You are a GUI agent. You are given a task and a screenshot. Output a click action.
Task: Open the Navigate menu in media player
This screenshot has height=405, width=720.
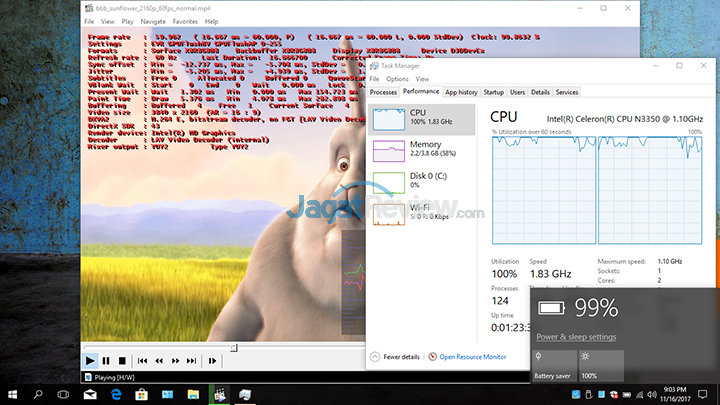pyautogui.click(x=154, y=20)
